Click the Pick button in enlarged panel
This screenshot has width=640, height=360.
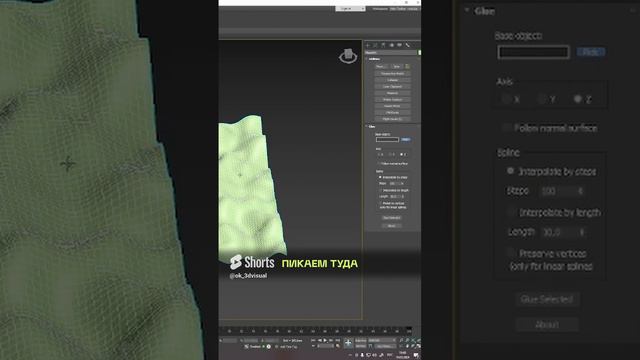pos(591,52)
